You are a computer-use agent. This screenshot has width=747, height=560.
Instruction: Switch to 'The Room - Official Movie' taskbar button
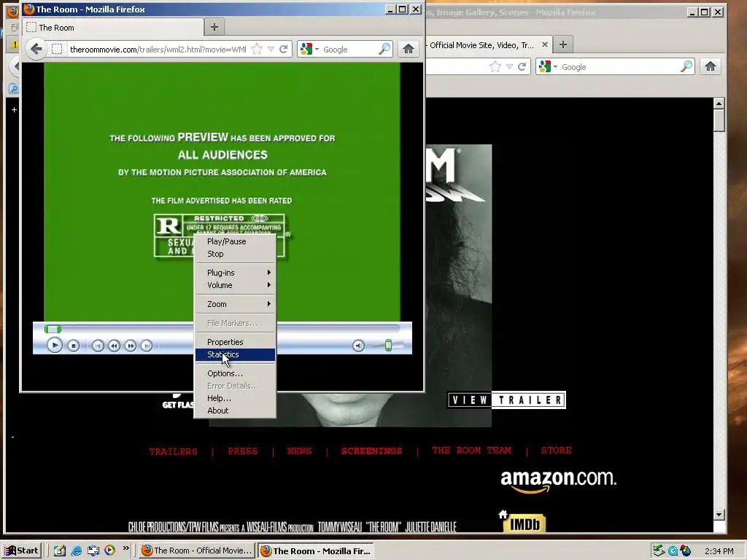[197, 551]
